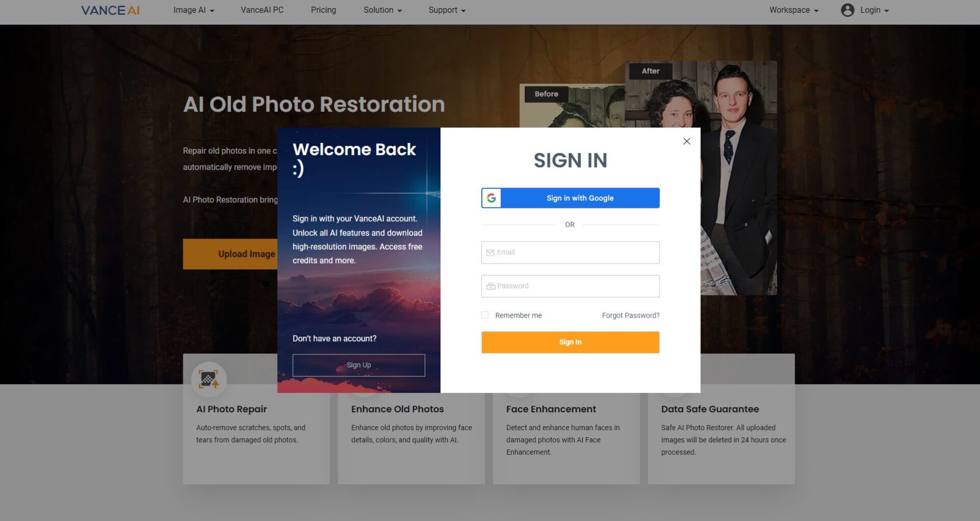Click the Google logo icon
The width and height of the screenshot is (980, 521).
(x=491, y=198)
